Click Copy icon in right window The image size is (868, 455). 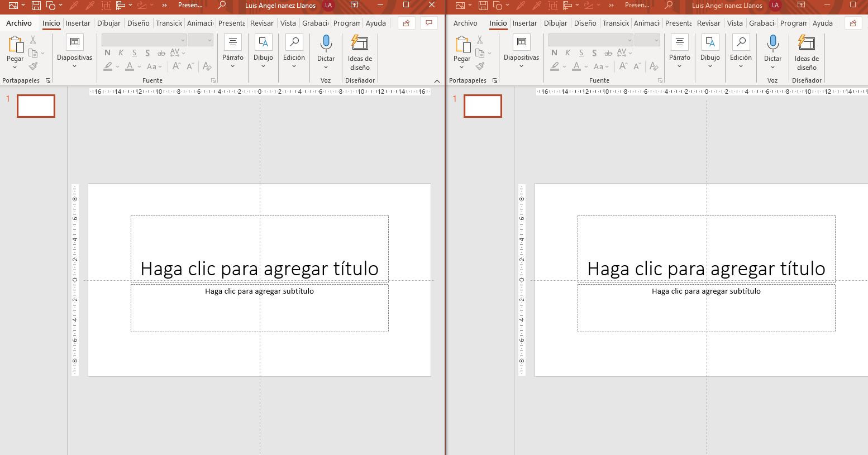pos(480,53)
